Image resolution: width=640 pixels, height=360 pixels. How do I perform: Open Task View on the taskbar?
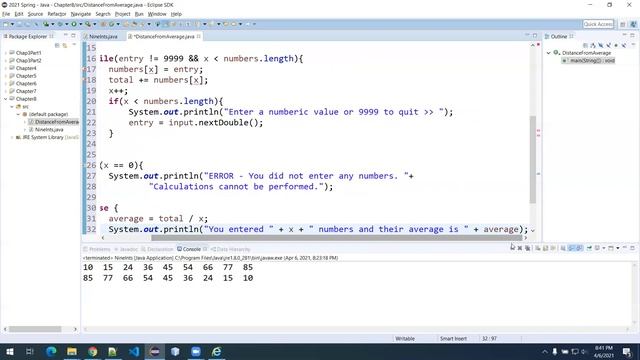30,351
